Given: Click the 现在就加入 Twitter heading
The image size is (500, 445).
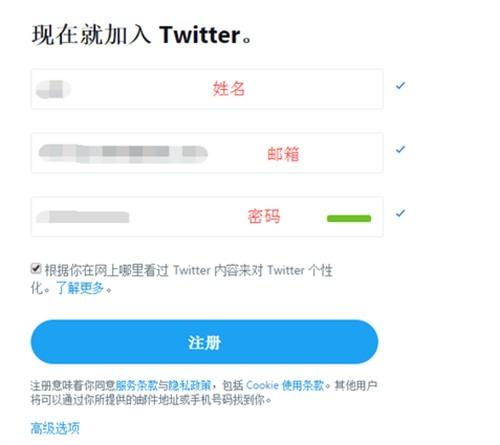Looking at the screenshot, I should tap(142, 35).
